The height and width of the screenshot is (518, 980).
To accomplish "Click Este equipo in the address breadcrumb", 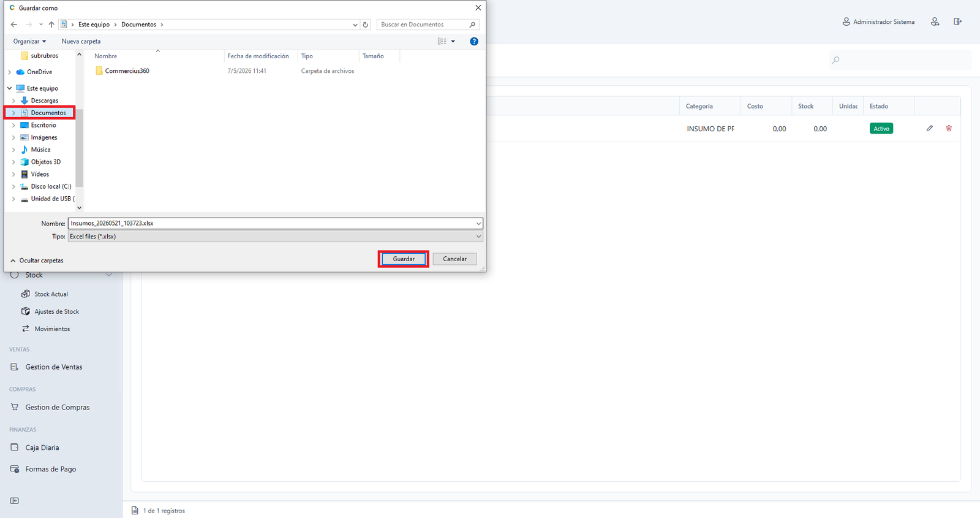I will [x=94, y=25].
